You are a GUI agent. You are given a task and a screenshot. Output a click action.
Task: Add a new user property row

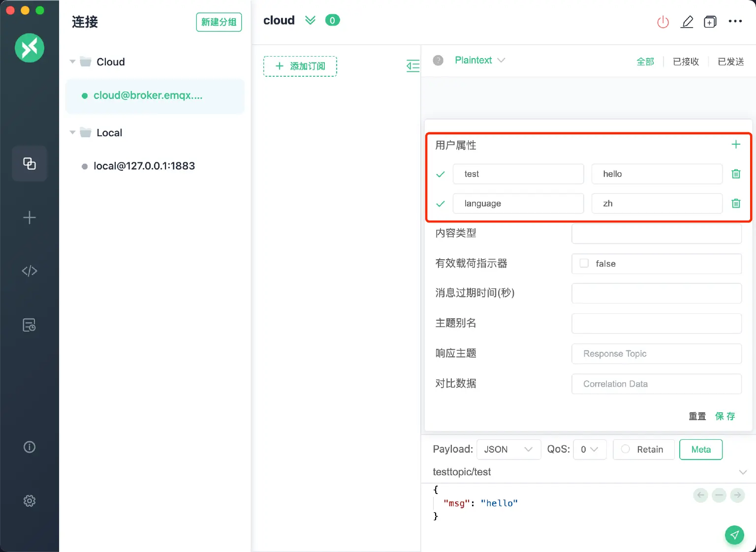[736, 144]
